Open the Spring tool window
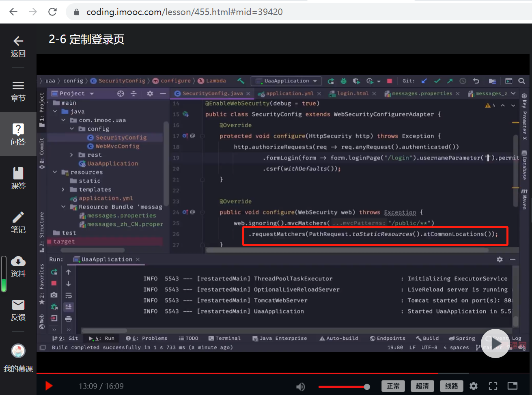Screen dimensions: 532x395 pyautogui.click(x=462, y=338)
